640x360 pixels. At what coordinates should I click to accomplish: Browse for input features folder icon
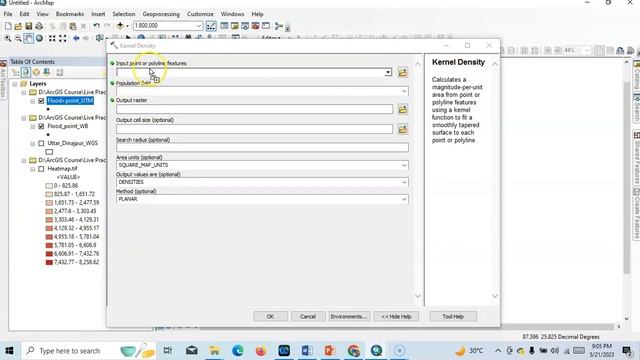[x=403, y=73]
